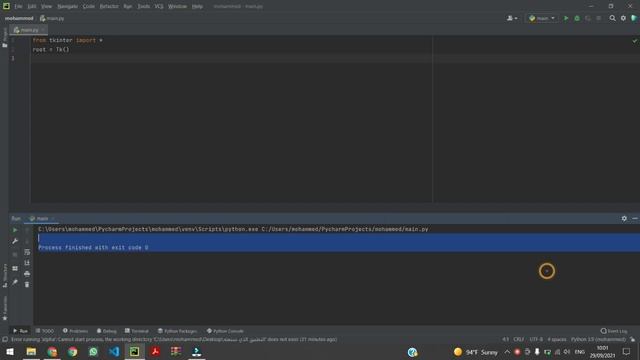Click the Python interpreter status entry
Viewport: 640px width, 360px height.
pyautogui.click(x=598, y=340)
